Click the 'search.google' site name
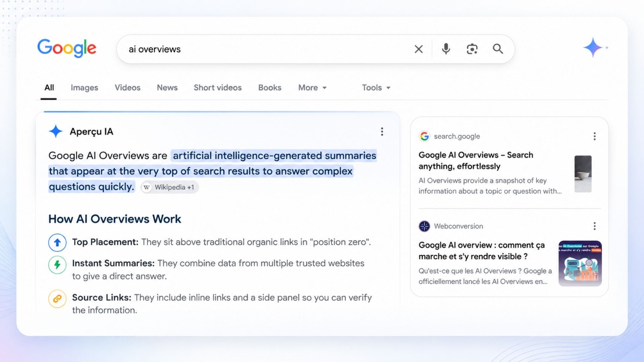 457,136
